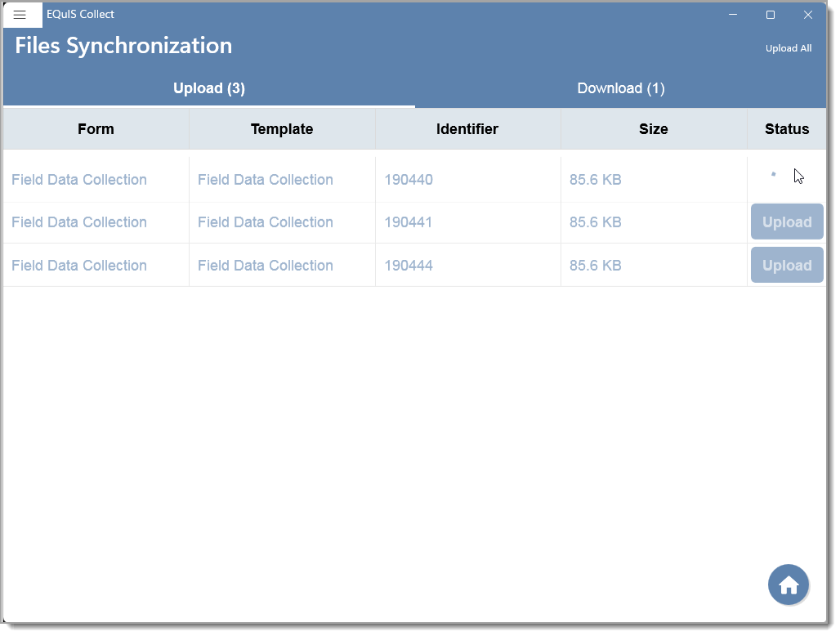
Task: Click the progress indicator in row 190440
Action: pos(773,174)
